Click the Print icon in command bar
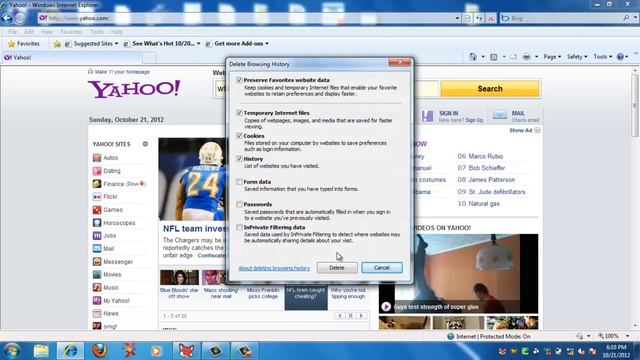Screen dimensions: 640x360 [x=527, y=57]
